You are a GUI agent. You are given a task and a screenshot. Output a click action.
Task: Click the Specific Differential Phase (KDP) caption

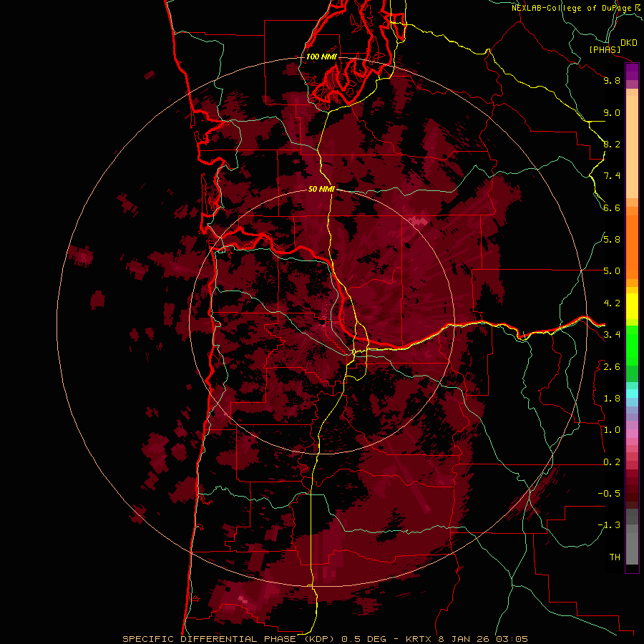click(227, 639)
